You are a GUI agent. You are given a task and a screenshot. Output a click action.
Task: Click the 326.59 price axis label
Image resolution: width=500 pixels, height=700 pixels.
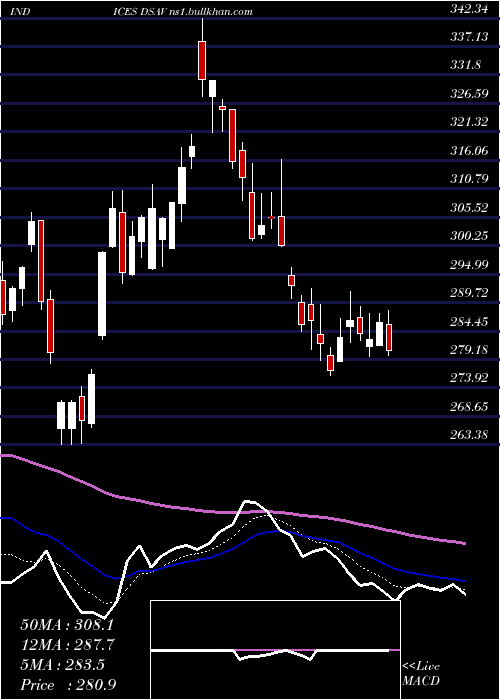(x=468, y=94)
